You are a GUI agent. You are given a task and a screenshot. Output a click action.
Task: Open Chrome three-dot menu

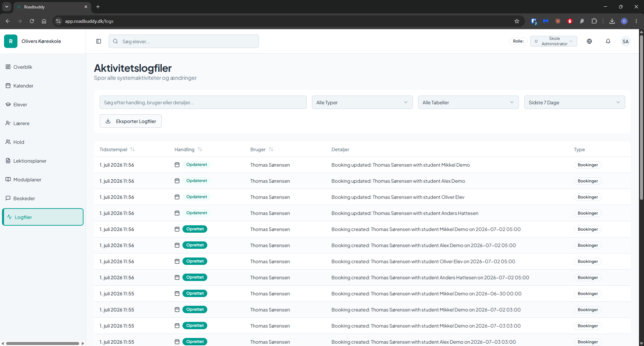click(636, 21)
